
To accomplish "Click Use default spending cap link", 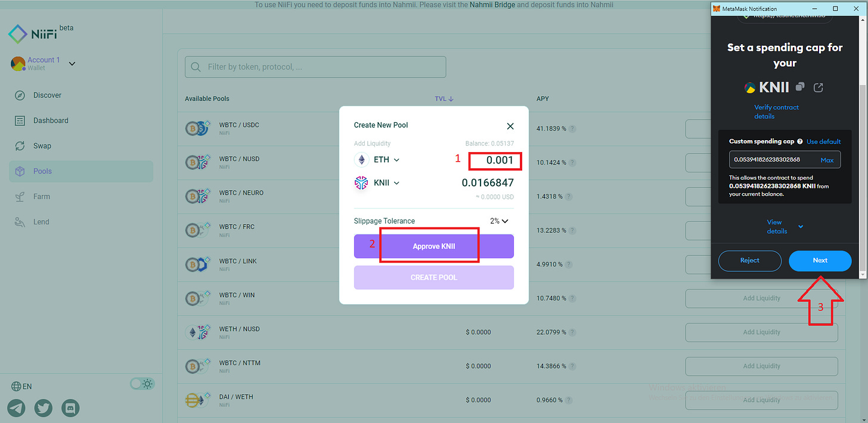I will coord(823,142).
